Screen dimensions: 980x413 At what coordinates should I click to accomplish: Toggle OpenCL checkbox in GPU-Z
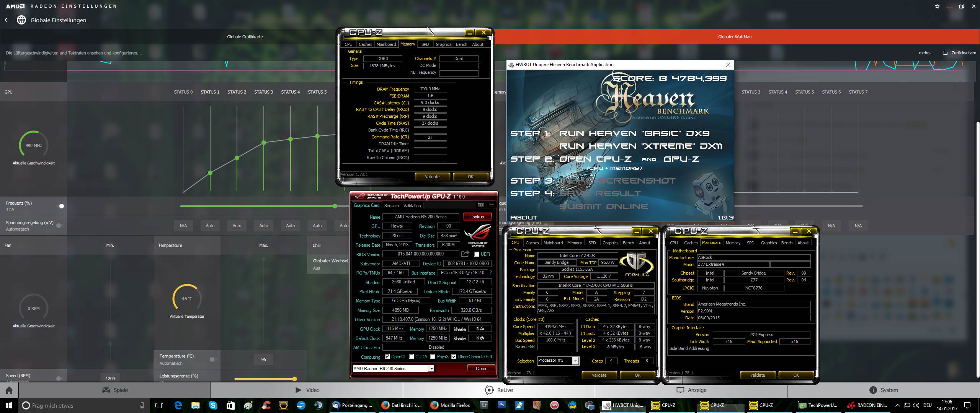click(387, 357)
